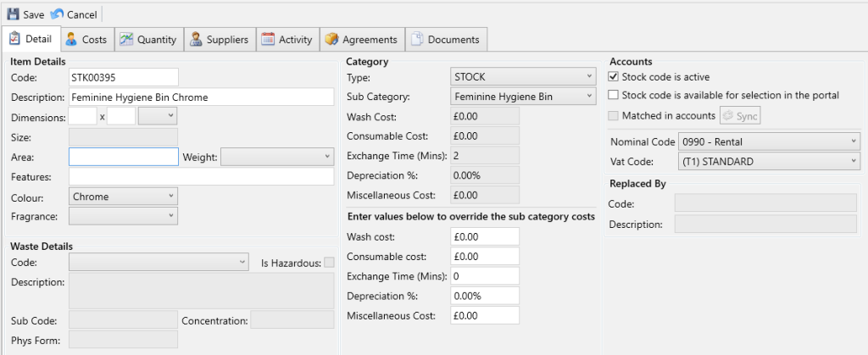Switch to the Quantity tab
This screenshot has width=868, height=355.
tap(147, 39)
